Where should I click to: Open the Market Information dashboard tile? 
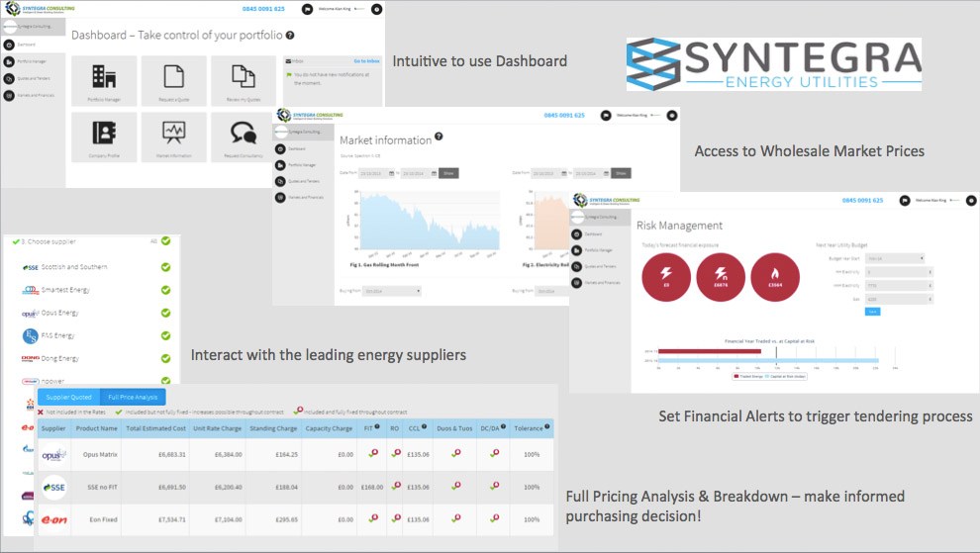coord(174,137)
